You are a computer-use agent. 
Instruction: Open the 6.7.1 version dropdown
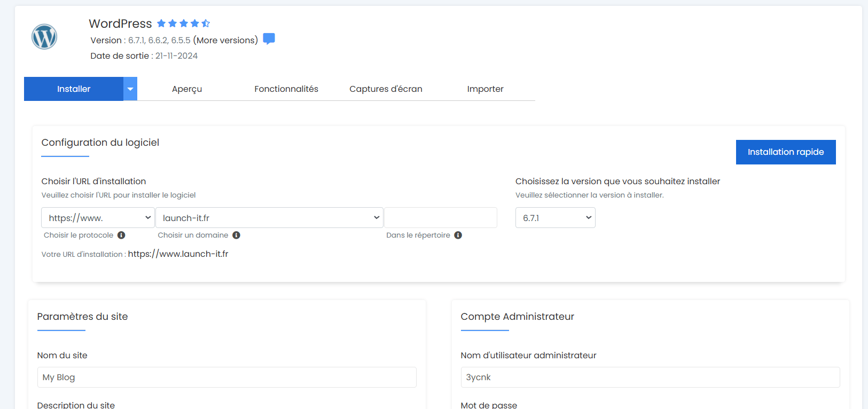click(556, 218)
